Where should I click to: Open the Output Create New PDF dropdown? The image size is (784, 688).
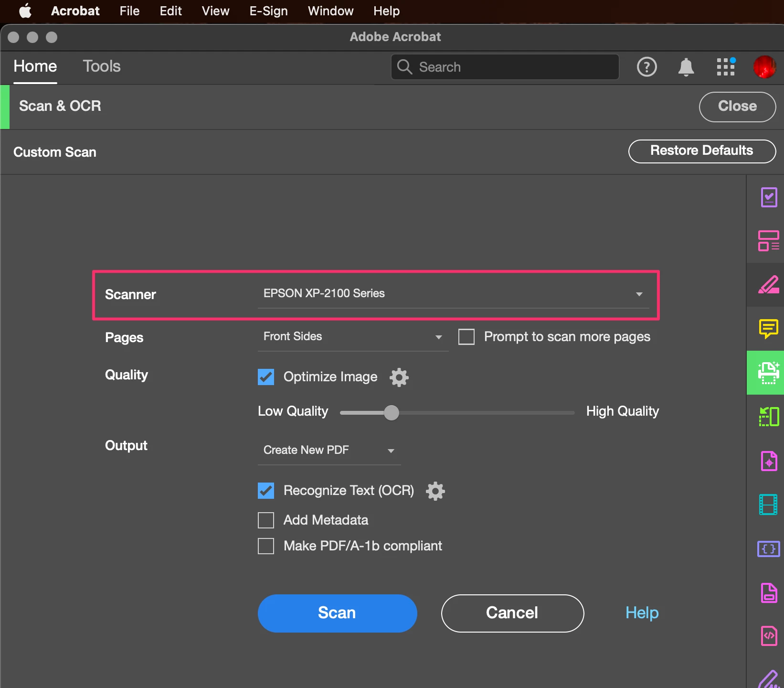click(x=329, y=451)
